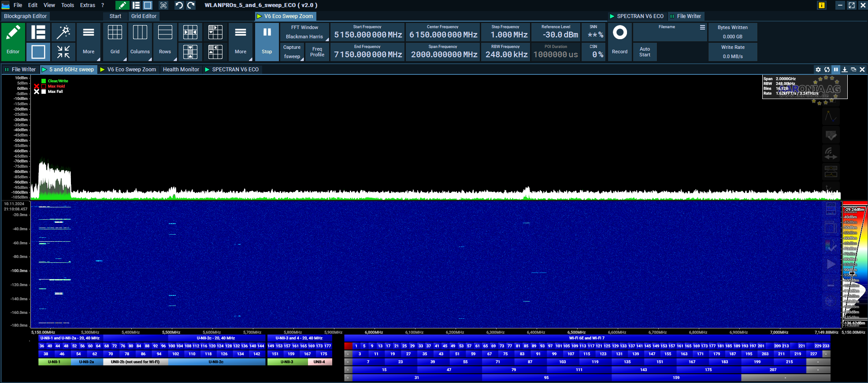This screenshot has width=868, height=383.
Task: Click the Record button icon
Action: click(x=619, y=33)
